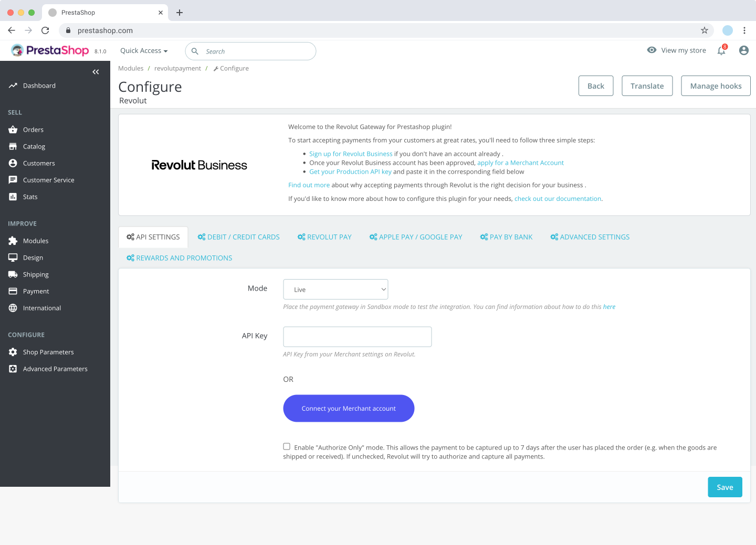Click the browser address bar
The image size is (756, 545).
pyautogui.click(x=386, y=30)
